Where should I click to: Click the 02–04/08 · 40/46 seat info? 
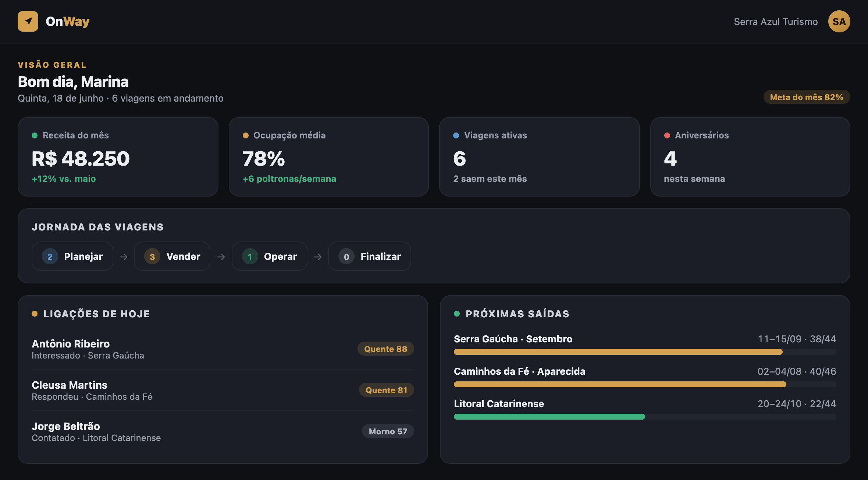coord(797,371)
